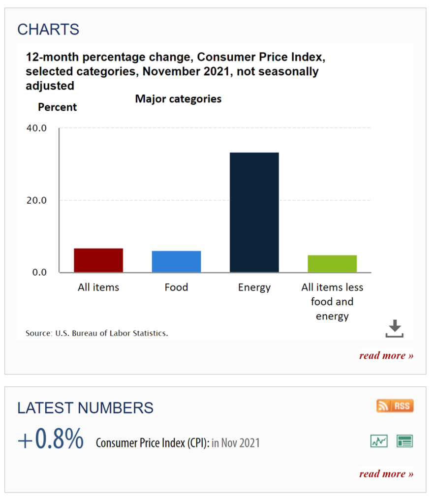Image resolution: width=434 pixels, height=504 pixels.
Task: Click the chart download arrow icon
Action: pos(395,328)
